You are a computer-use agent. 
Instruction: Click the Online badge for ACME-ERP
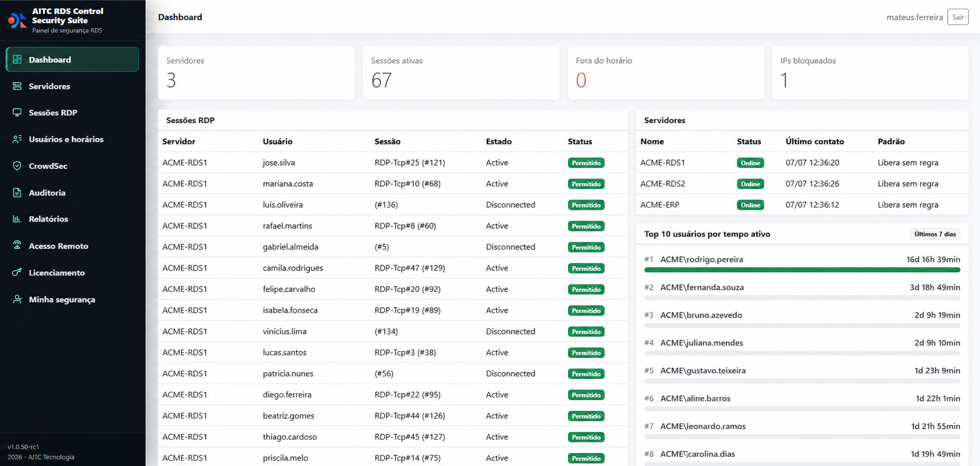[x=750, y=205]
